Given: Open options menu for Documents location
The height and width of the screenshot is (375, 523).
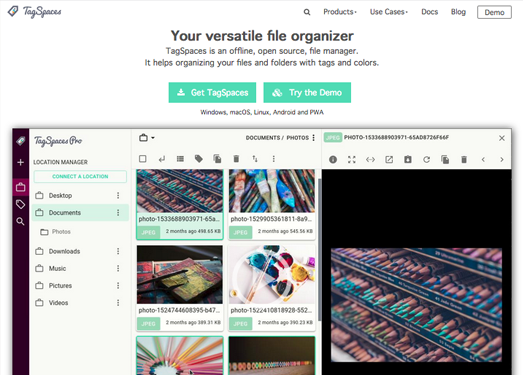Looking at the screenshot, I should [x=118, y=213].
